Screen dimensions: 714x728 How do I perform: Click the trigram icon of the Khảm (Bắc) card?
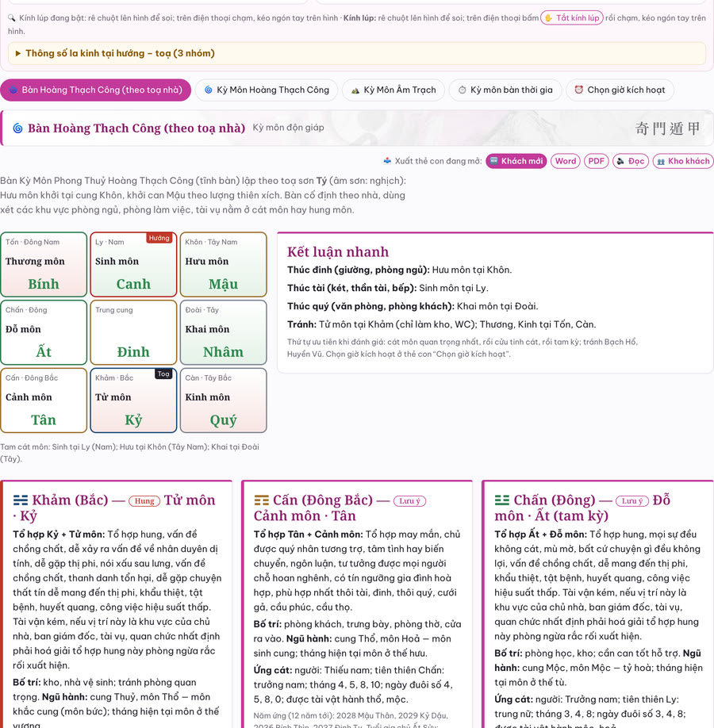tap(21, 500)
